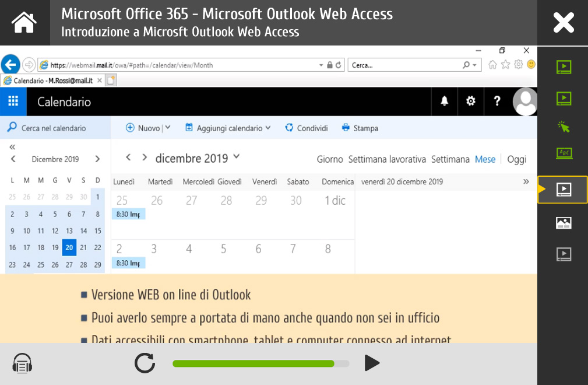The image size is (588, 385).
Task: Open browser tools gear icon
Action: [518, 65]
